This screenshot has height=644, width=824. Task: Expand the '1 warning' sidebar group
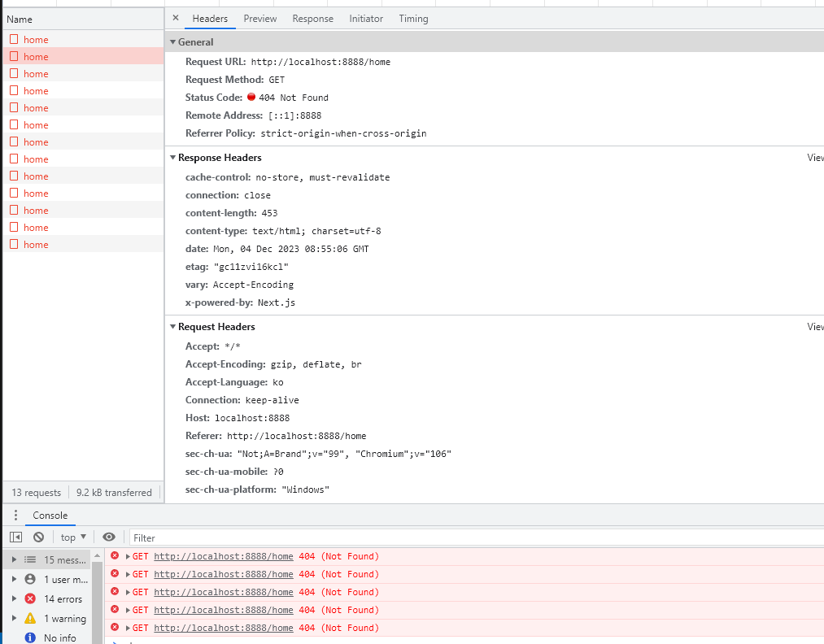[14, 618]
